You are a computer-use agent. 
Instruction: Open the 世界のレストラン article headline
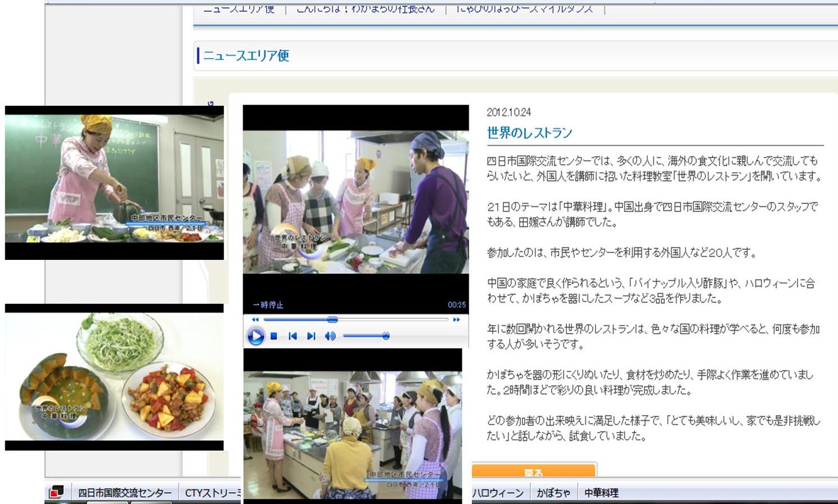[529, 133]
